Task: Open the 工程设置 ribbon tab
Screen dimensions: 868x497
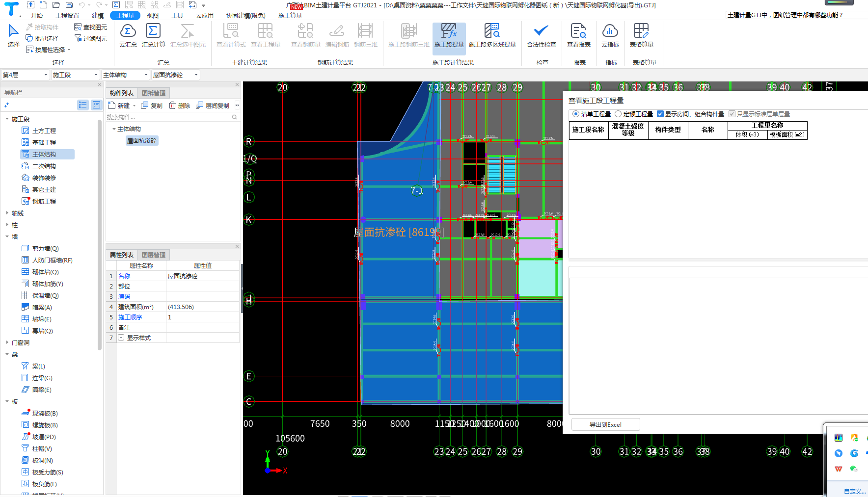Action: coord(67,15)
